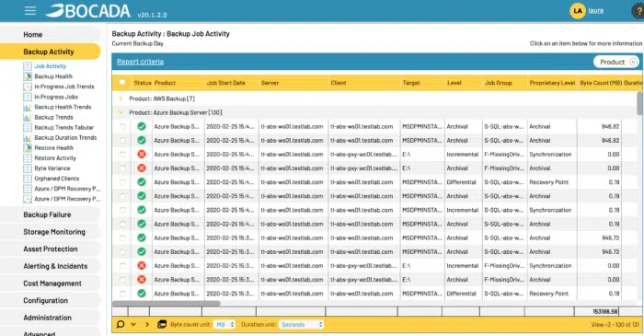Click the vertical table scrollbar thumb
644x336 pixels.
point(639,103)
